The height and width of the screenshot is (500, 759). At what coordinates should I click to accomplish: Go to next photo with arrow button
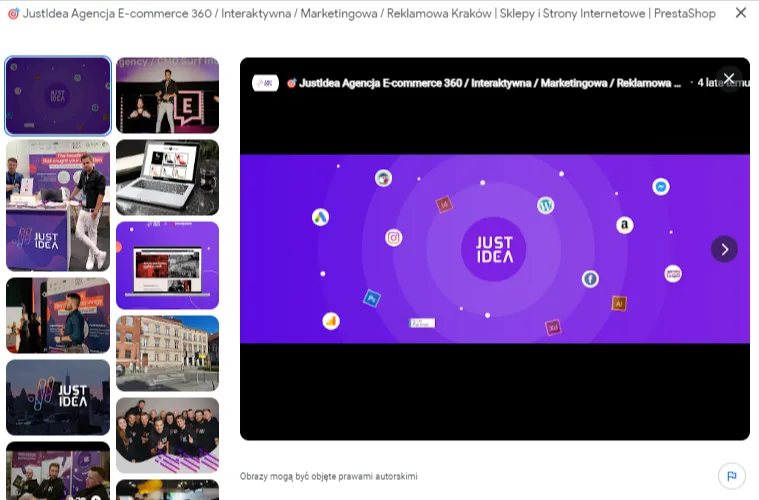coord(724,249)
